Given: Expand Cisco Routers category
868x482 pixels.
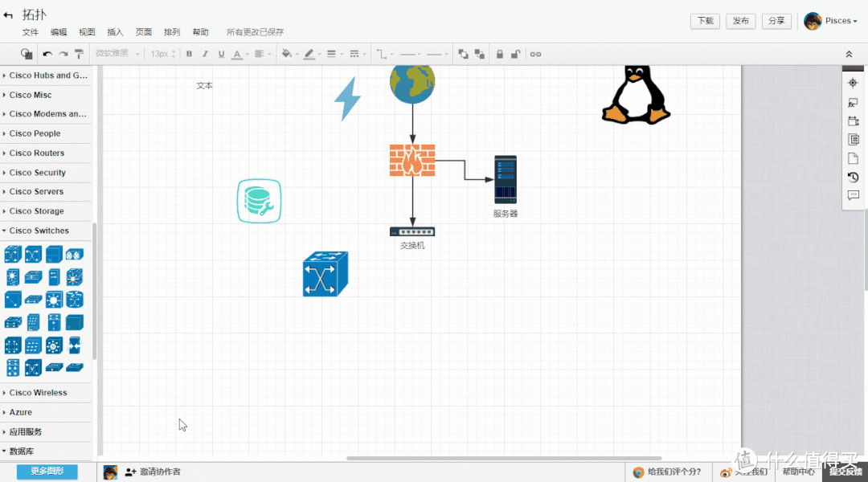Looking at the screenshot, I should click(45, 153).
